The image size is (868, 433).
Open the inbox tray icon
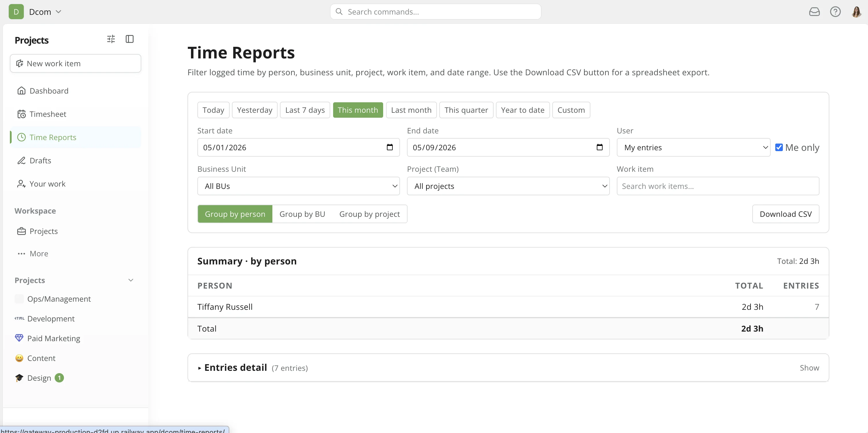(x=814, y=12)
